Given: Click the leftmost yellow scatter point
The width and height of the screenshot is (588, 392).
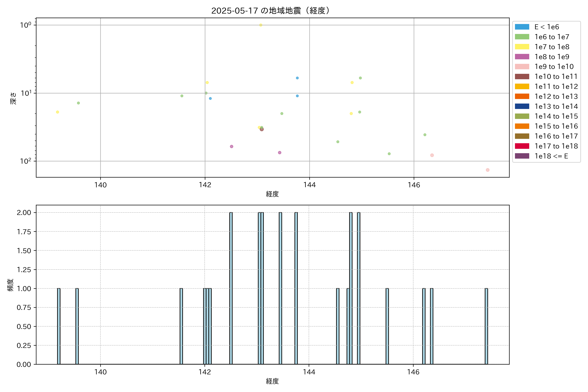Looking at the screenshot, I should (x=57, y=112).
